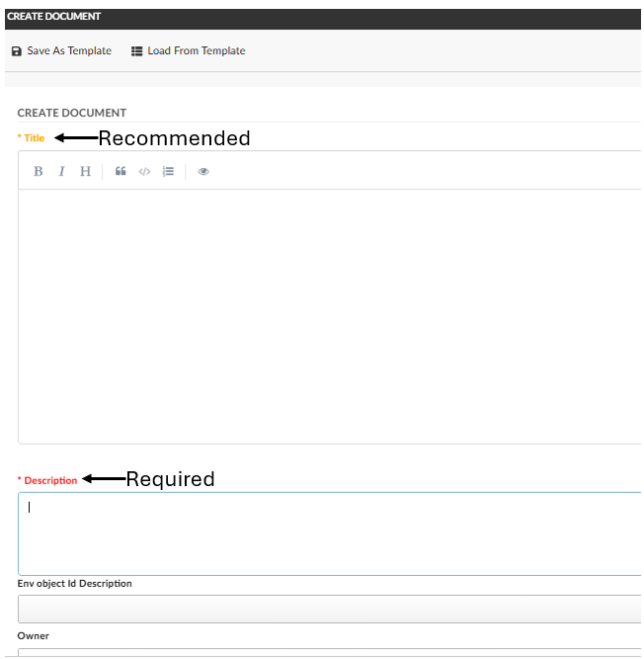Open the Load From Template text option
This screenshot has width=644, height=659.
click(197, 51)
